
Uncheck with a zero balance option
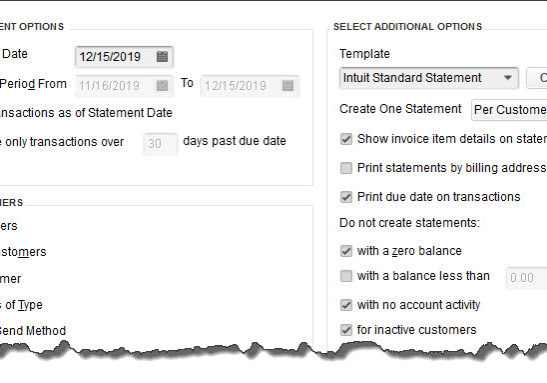(x=346, y=251)
